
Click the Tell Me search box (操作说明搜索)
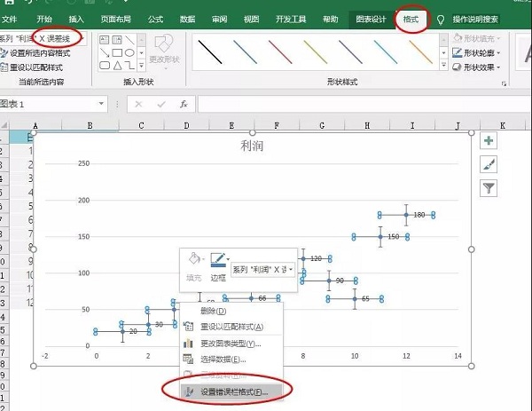pyautogui.click(x=475, y=20)
